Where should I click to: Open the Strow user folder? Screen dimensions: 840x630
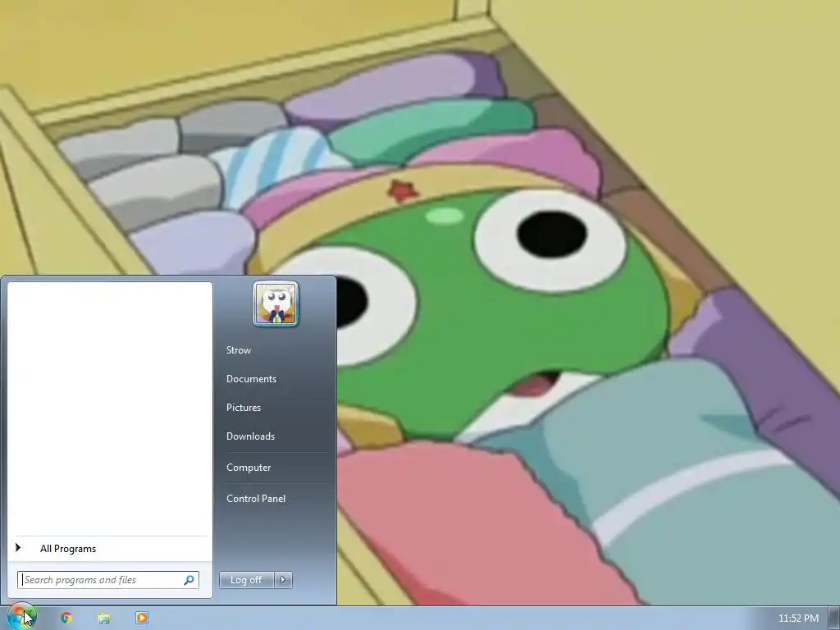239,349
